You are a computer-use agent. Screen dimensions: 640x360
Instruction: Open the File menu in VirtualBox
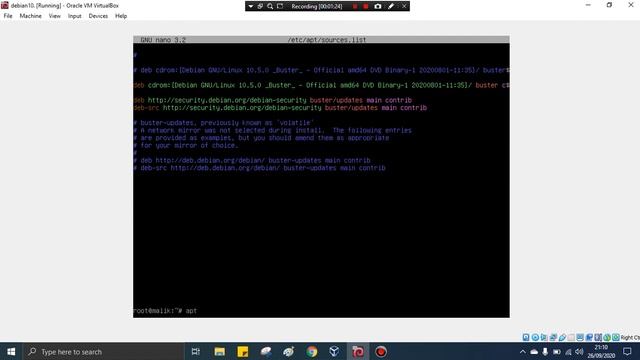click(8, 16)
